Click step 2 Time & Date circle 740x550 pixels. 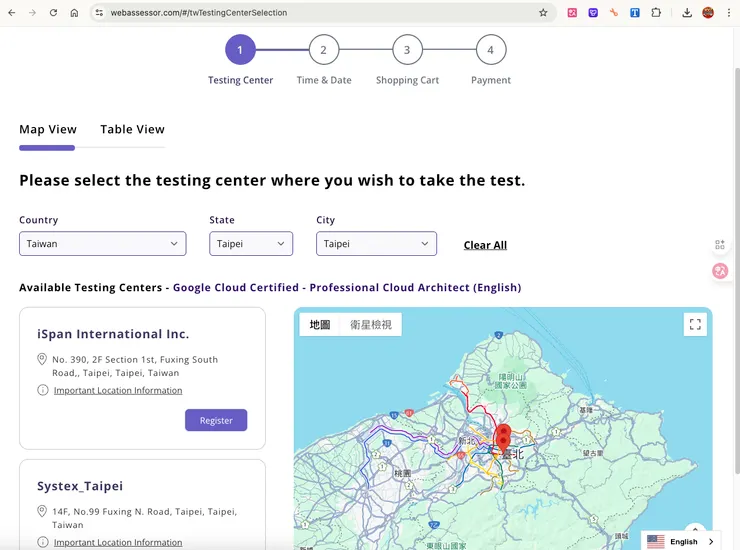(x=323, y=50)
